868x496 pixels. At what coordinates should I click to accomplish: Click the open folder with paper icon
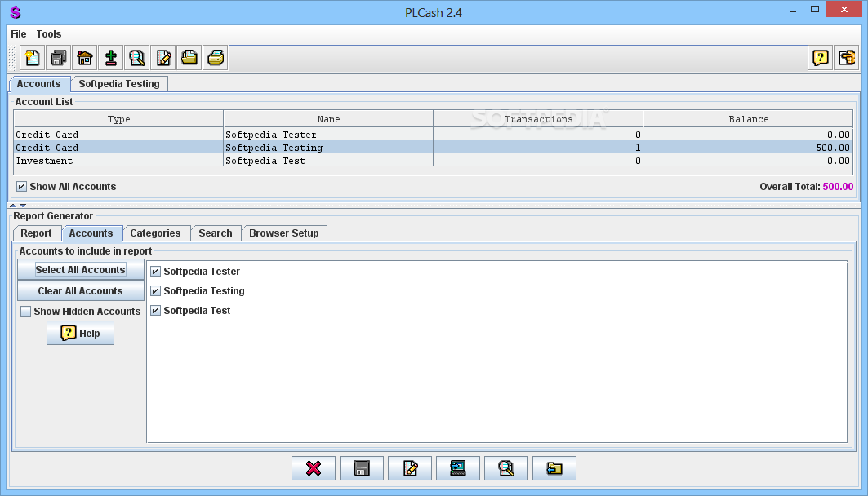click(189, 57)
